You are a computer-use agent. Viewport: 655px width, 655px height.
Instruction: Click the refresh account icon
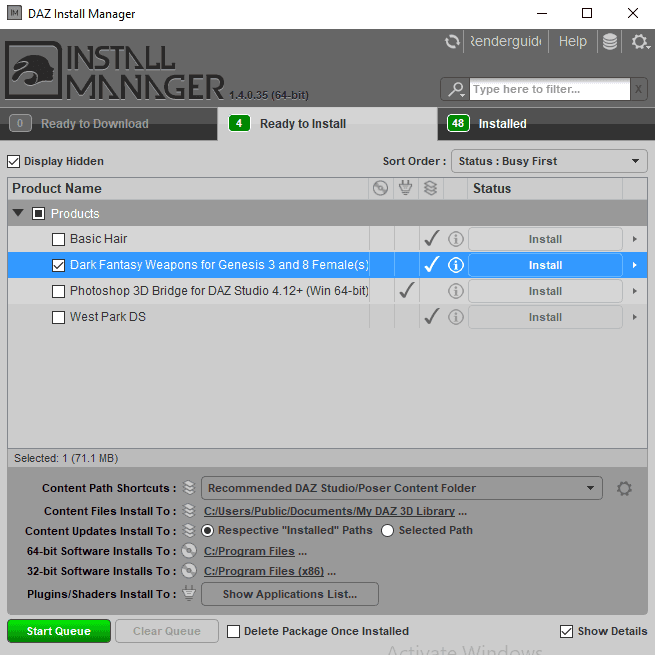coord(452,41)
